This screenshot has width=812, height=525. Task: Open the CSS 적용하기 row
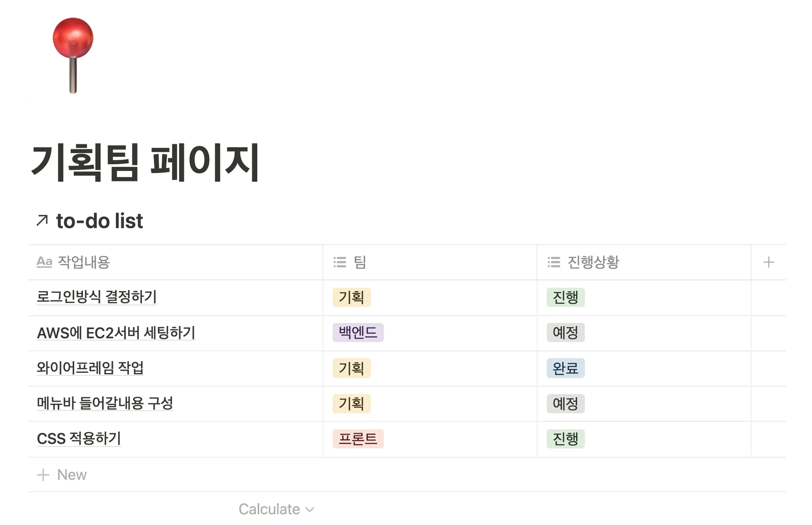(79, 438)
